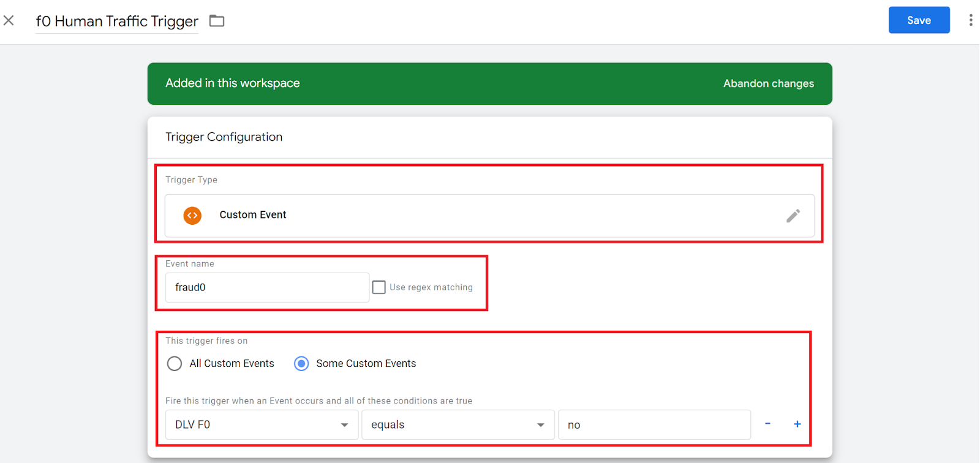
Task: Open the DLV F0 variable dropdown
Action: pyautogui.click(x=262, y=425)
